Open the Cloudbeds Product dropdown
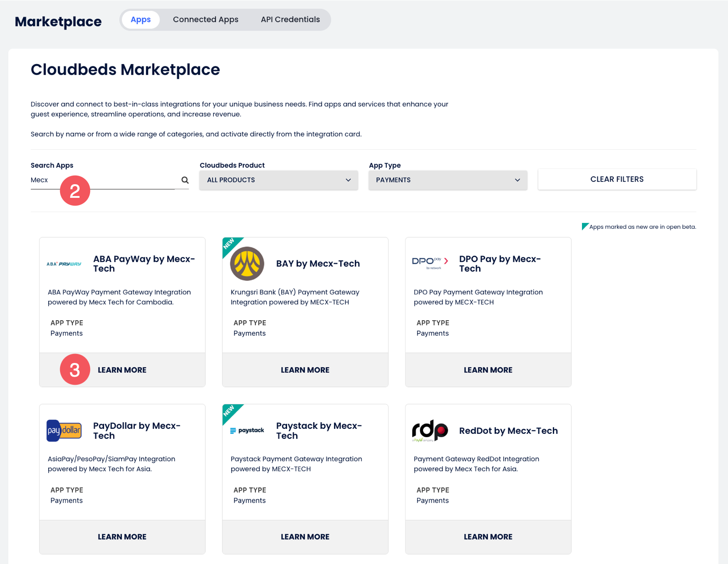Image resolution: width=728 pixels, height=564 pixels. click(x=278, y=180)
